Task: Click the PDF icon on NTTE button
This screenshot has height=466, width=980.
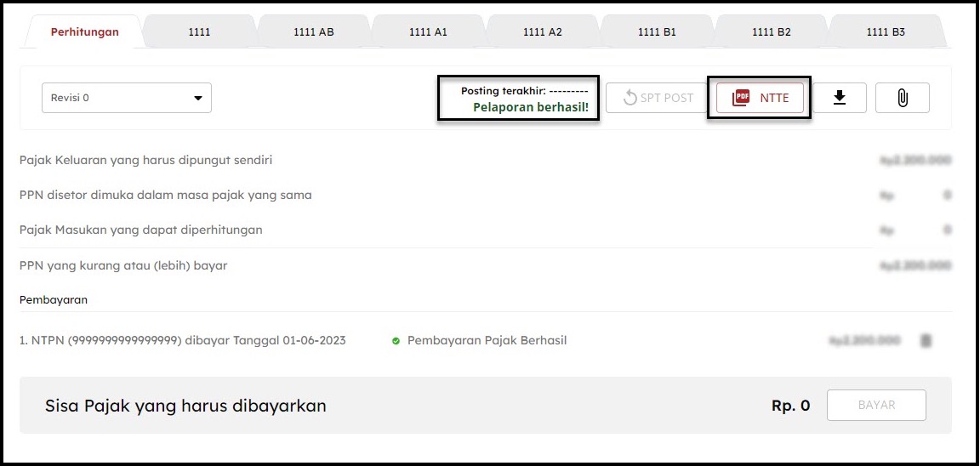Action: 741,98
